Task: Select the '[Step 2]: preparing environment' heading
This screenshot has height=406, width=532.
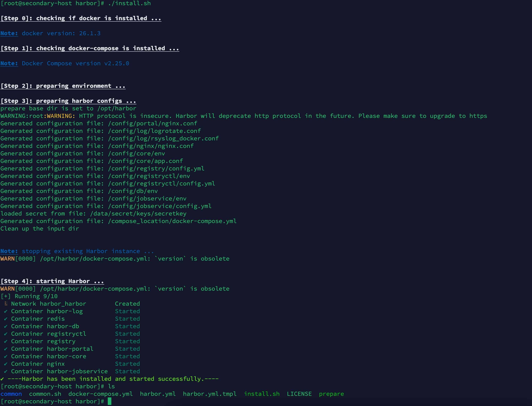Action: tap(63, 86)
